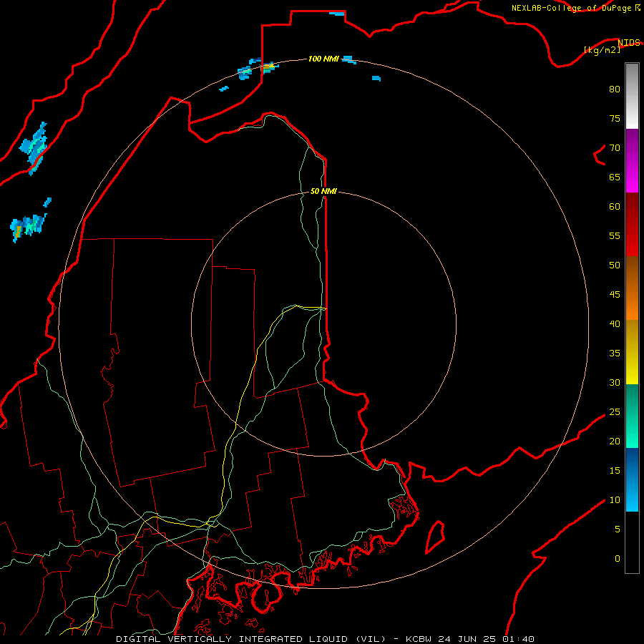Select the white-gray top segment of color scale
This screenshot has width=644, height=644.
pyautogui.click(x=632, y=96)
